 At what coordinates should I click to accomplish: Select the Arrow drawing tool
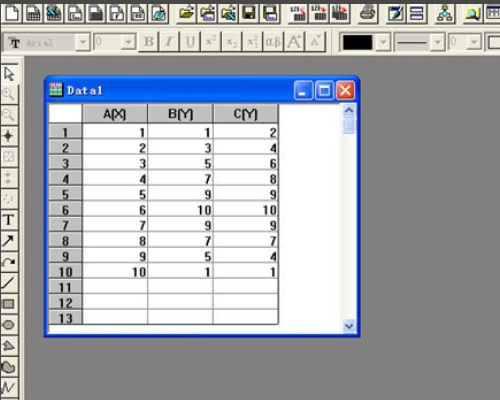[x=9, y=241]
